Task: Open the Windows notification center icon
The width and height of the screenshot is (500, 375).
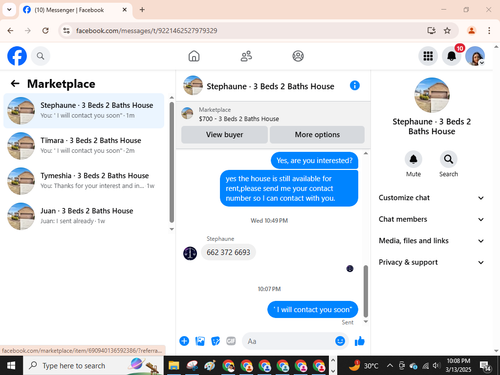Action: click(485, 366)
